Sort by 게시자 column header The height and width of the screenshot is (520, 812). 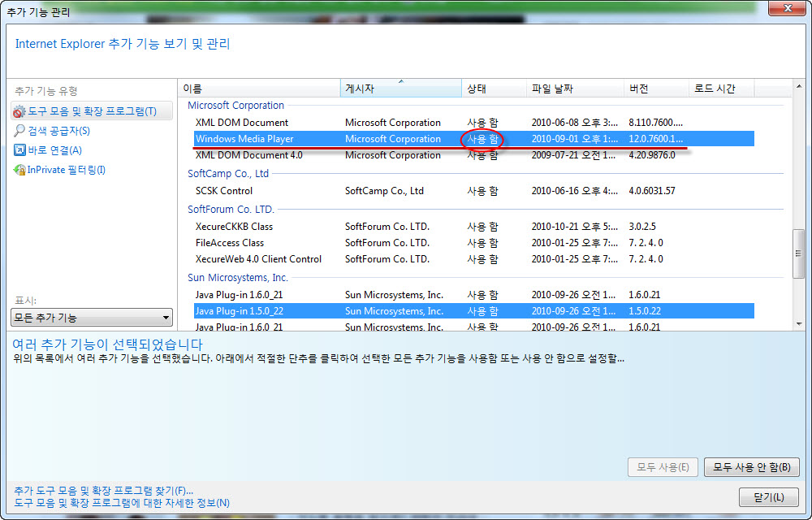tap(401, 89)
